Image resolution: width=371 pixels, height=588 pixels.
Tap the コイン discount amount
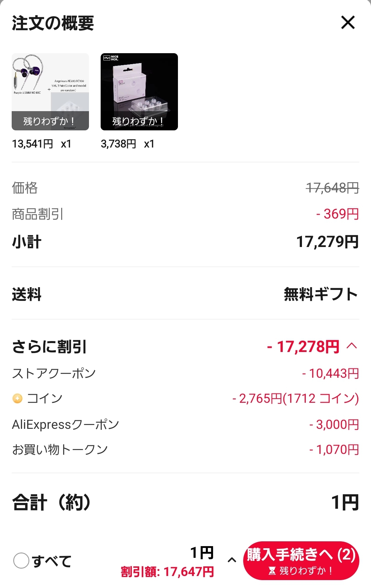295,399
